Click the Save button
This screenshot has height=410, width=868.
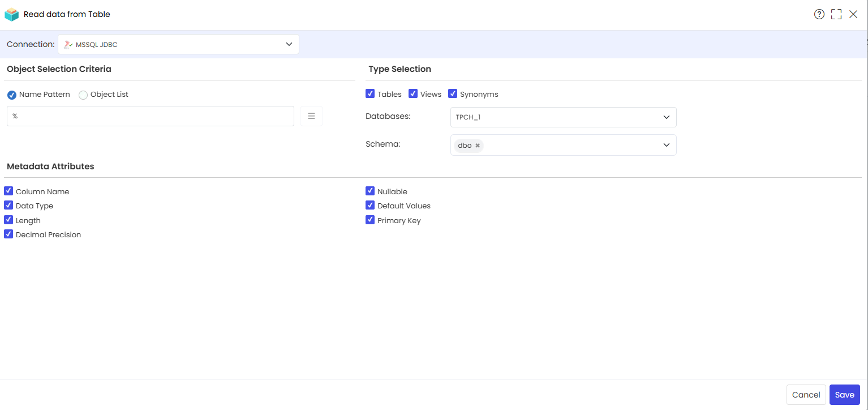pos(845,395)
